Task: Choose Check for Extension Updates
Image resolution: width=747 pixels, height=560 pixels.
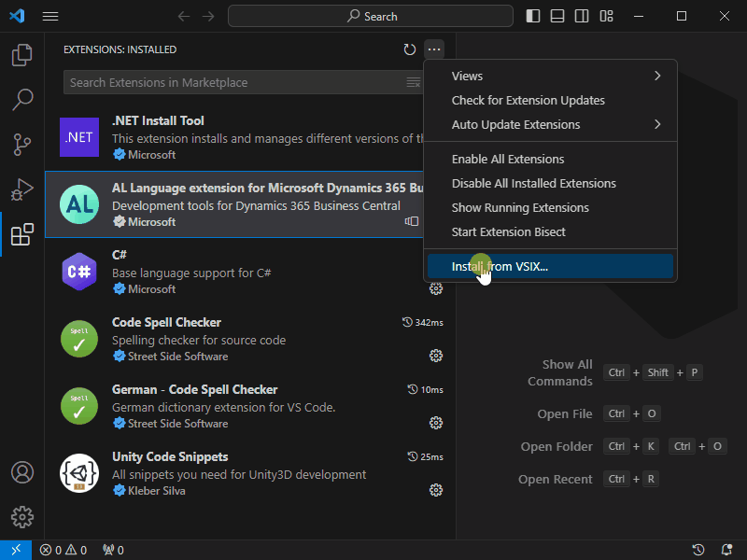Action: pyautogui.click(x=550, y=101)
